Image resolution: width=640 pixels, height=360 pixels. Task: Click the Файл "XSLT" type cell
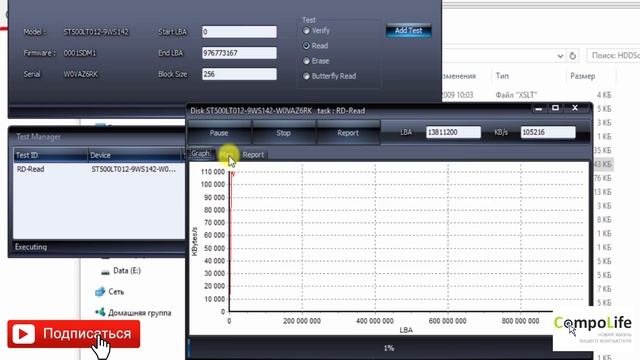coord(516,95)
